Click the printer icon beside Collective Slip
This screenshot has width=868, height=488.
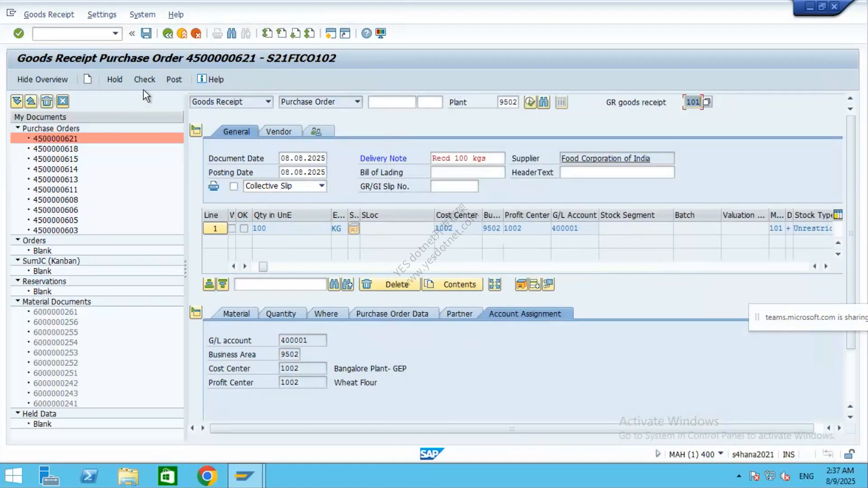point(214,186)
